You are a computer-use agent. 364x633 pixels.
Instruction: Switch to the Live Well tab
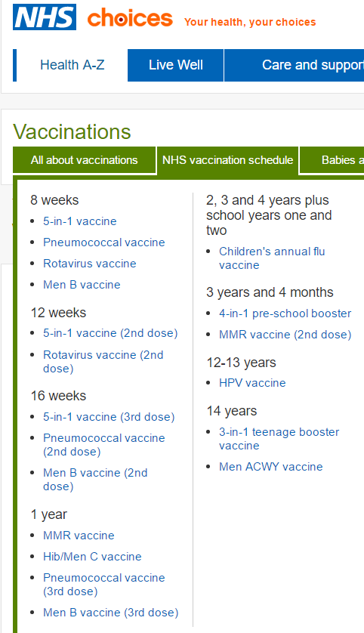175,65
